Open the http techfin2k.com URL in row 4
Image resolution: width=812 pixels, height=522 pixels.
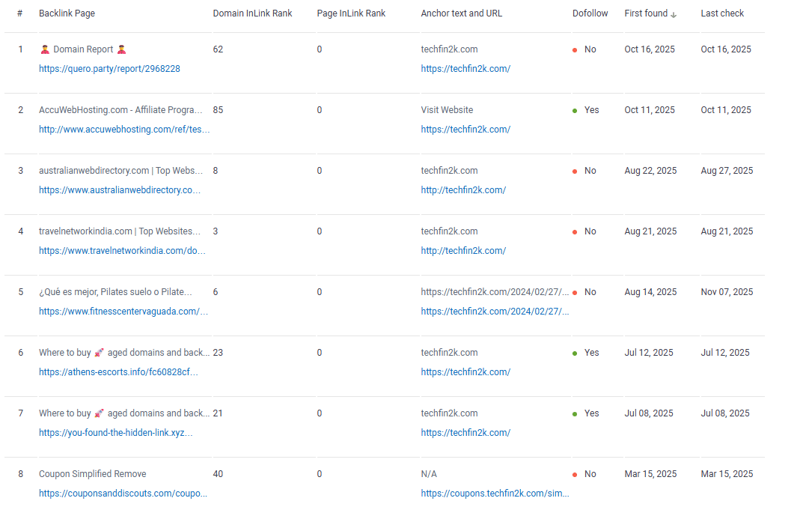coord(463,250)
